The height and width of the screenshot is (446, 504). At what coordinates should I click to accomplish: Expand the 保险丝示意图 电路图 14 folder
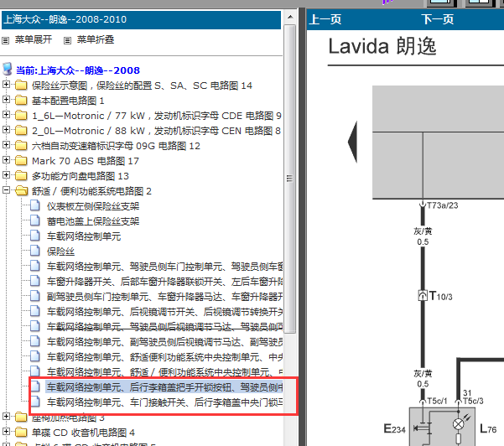coord(6,85)
